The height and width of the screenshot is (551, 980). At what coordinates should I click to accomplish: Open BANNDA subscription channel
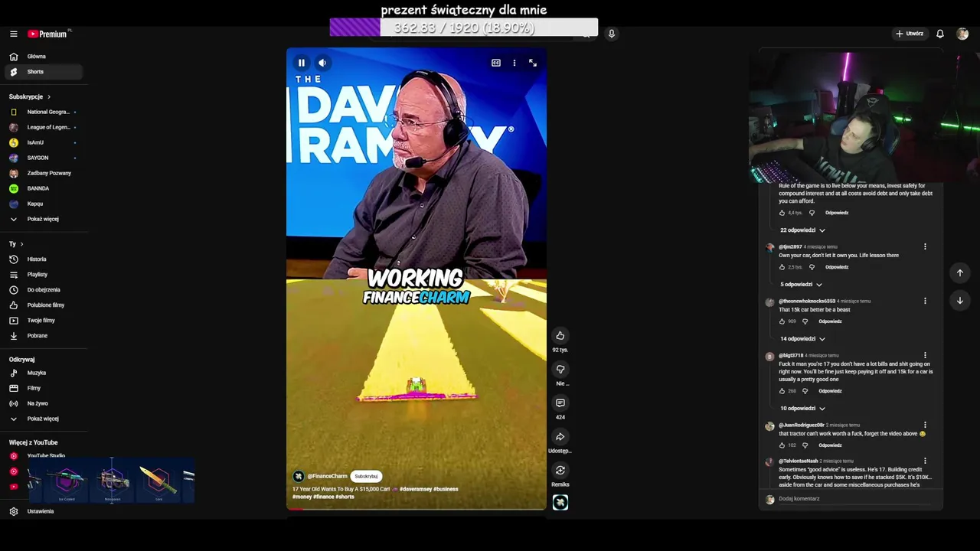(44, 188)
